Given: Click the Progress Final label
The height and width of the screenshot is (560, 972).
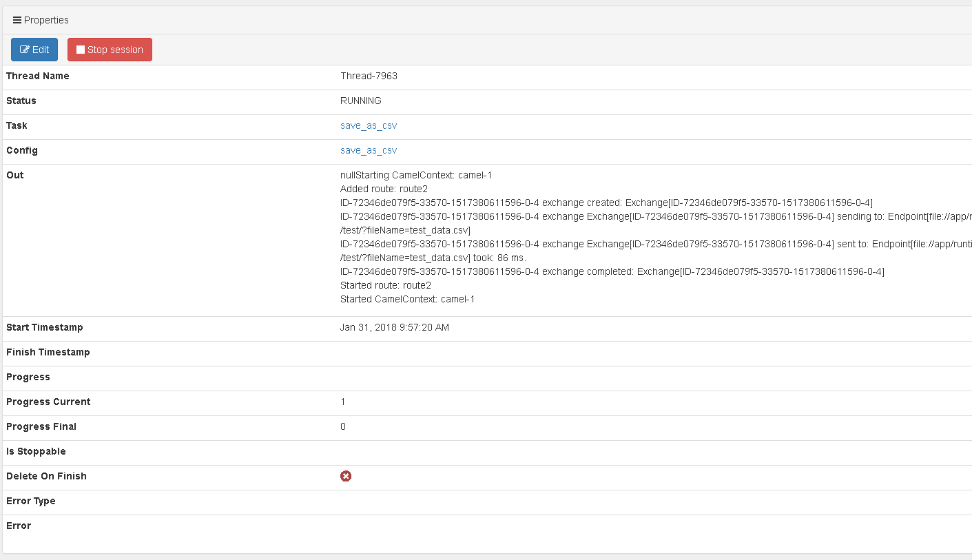Looking at the screenshot, I should (41, 426).
